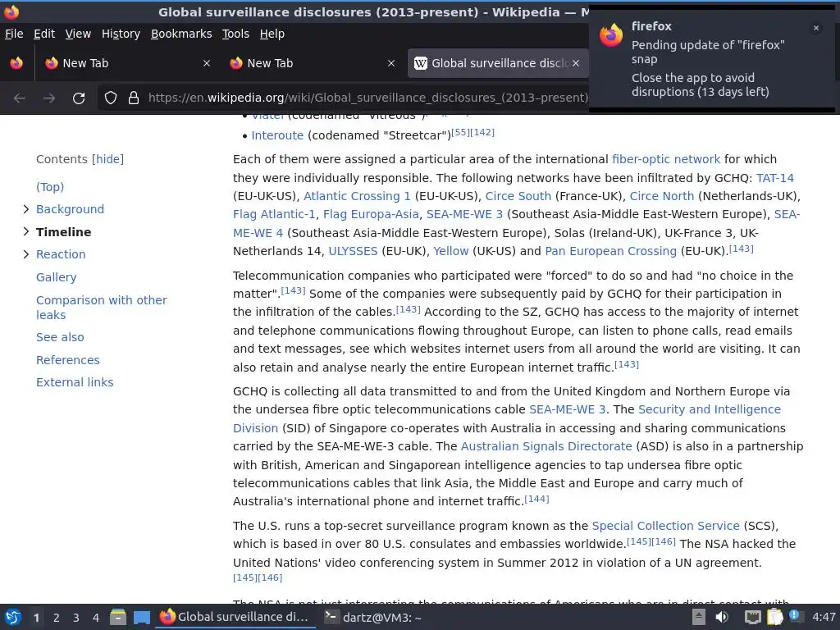Reload the page with the refresh icon
The width and height of the screenshot is (840, 630).
pos(79,98)
